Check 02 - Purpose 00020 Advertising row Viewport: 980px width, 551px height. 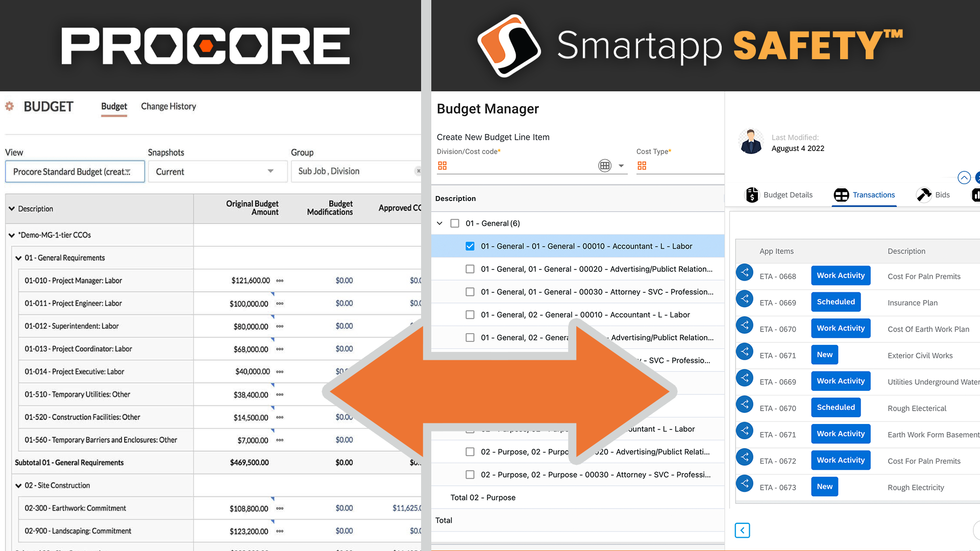[470, 452]
